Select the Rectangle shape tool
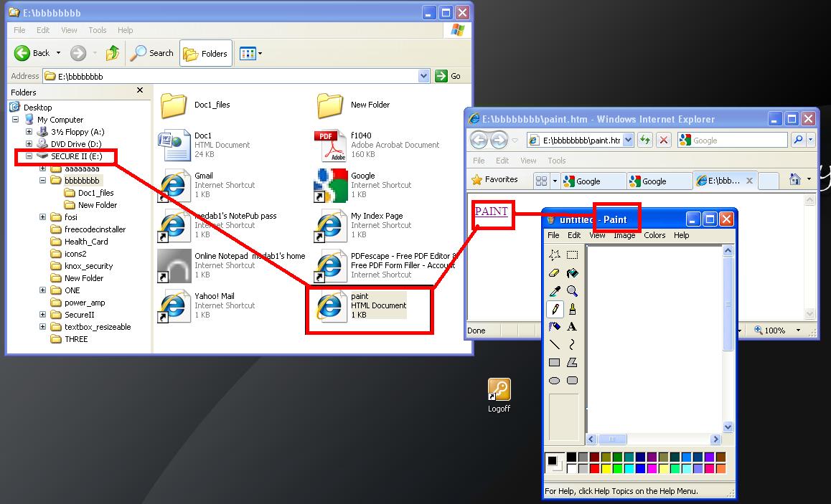831x504 pixels. coord(554,363)
